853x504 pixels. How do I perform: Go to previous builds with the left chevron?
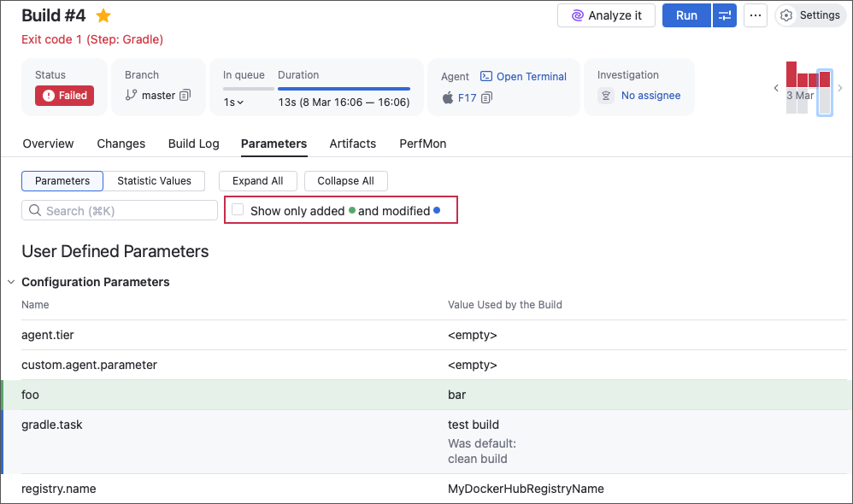[776, 88]
